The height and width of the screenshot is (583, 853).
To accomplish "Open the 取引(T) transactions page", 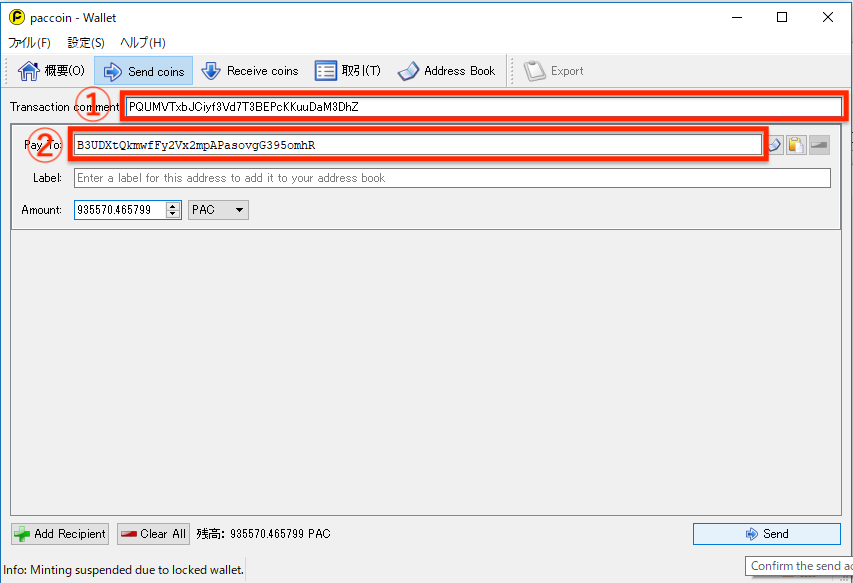I will [x=348, y=71].
